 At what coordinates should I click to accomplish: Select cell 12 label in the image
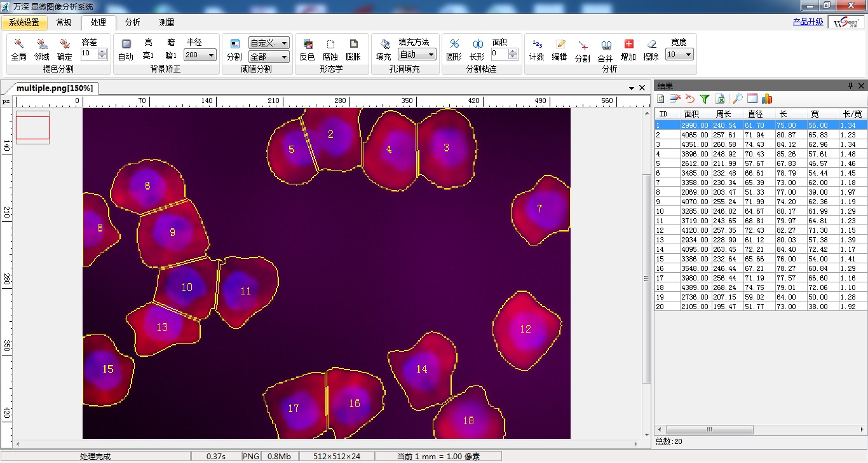click(x=526, y=329)
